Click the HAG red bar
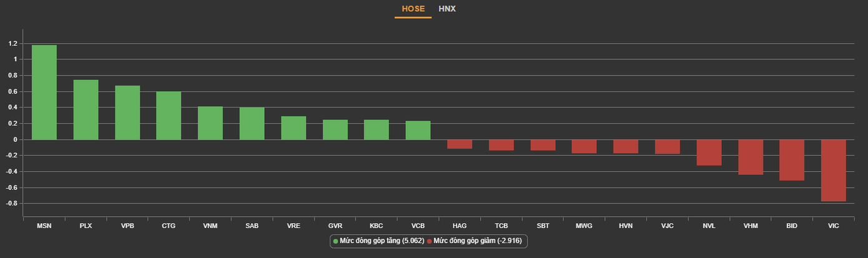The height and width of the screenshot is (258, 868). tap(460, 144)
